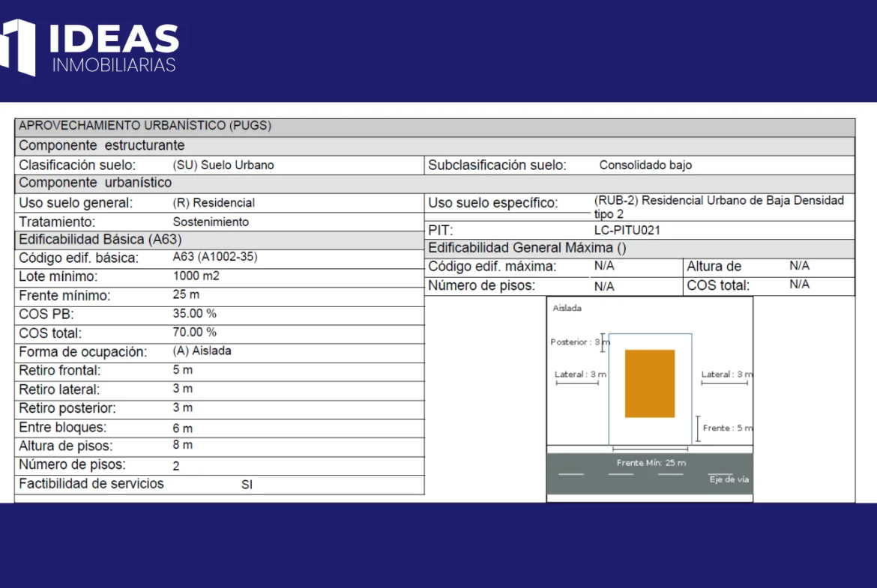Click the 'Sostenimiento' treatment value
Image resolution: width=877 pixels, height=588 pixels.
[211, 222]
